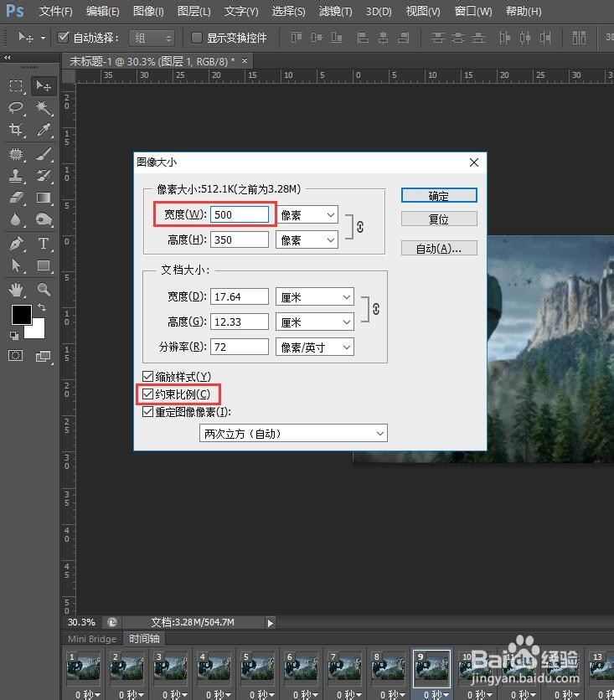Open the Filter (滤镜) menu
Image resolution: width=614 pixels, height=700 pixels.
335,11
